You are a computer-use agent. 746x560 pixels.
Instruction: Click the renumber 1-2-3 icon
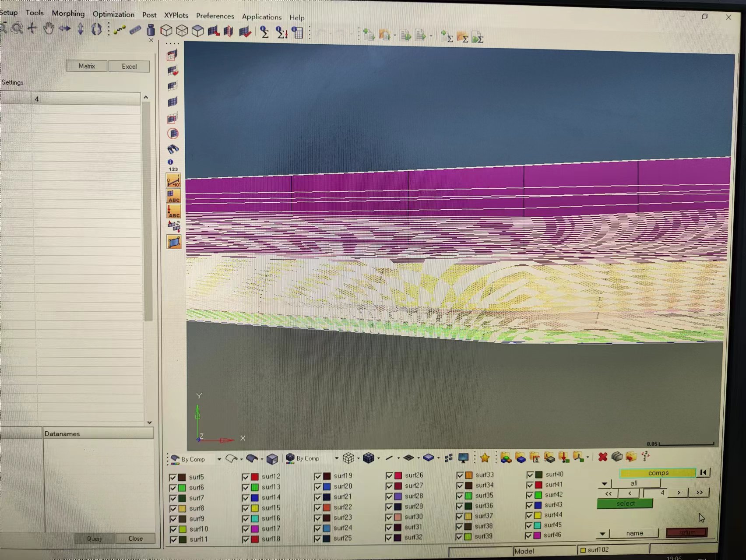(645, 457)
